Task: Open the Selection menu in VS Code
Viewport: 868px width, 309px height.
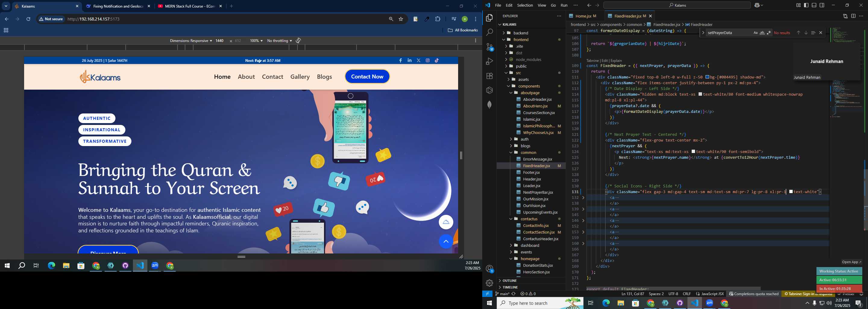Action: tap(525, 5)
